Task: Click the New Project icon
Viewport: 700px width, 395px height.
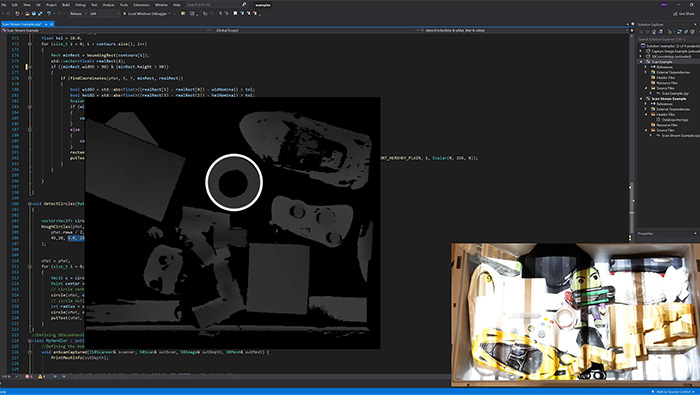Action: click(x=18, y=14)
